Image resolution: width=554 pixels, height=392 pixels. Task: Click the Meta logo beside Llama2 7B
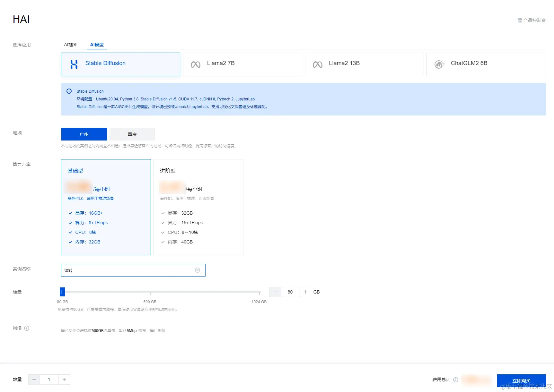[196, 64]
